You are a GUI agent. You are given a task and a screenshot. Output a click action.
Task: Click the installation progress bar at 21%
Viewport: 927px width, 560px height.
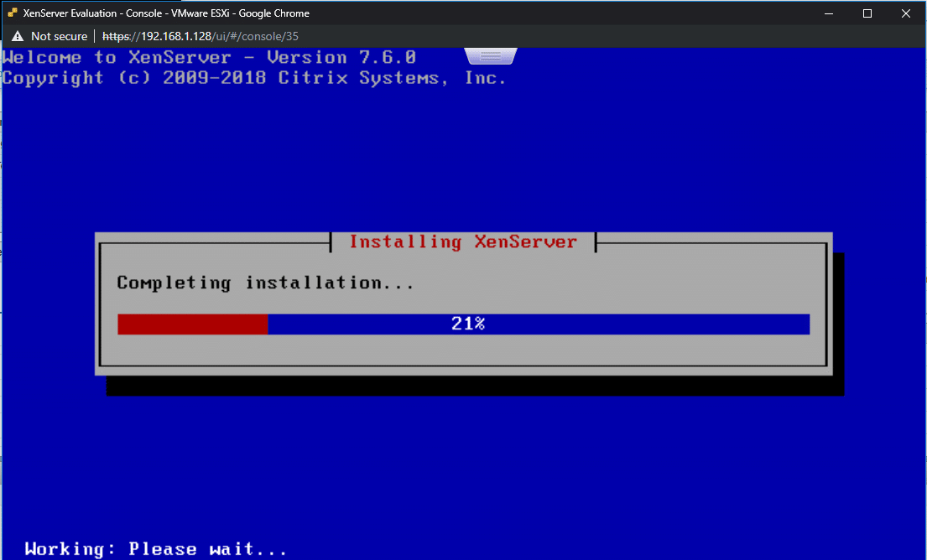[463, 324]
